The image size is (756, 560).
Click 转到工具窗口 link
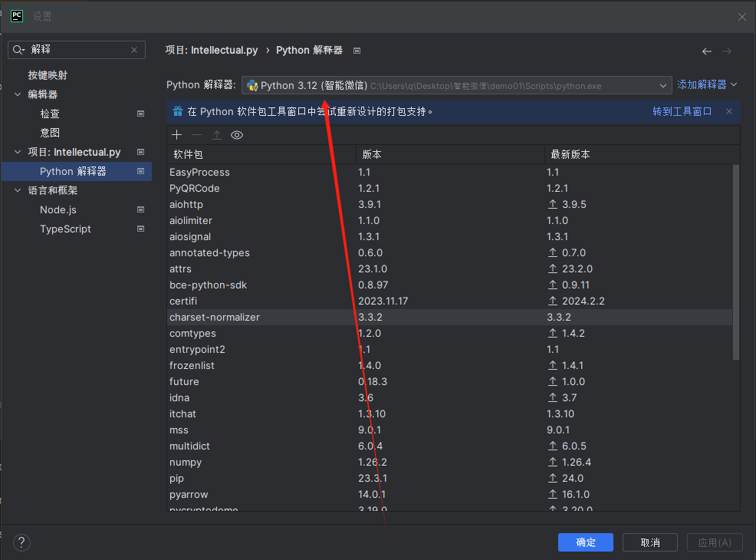[x=682, y=111]
